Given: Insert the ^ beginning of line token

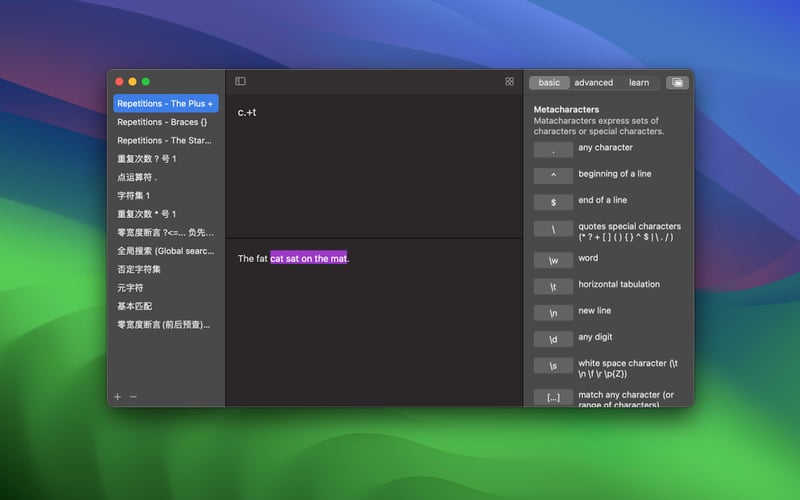Looking at the screenshot, I should coord(553,176).
